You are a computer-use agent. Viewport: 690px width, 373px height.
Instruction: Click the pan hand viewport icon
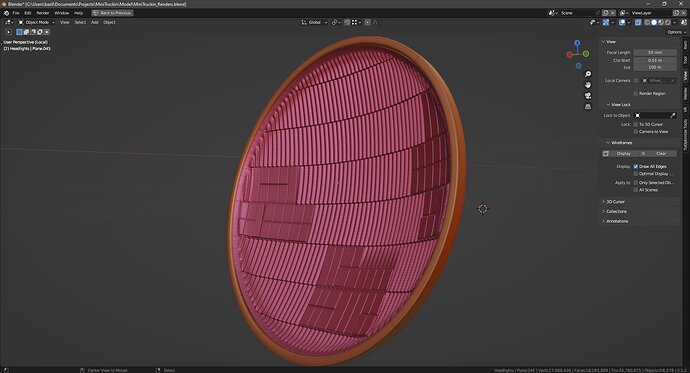tap(588, 85)
